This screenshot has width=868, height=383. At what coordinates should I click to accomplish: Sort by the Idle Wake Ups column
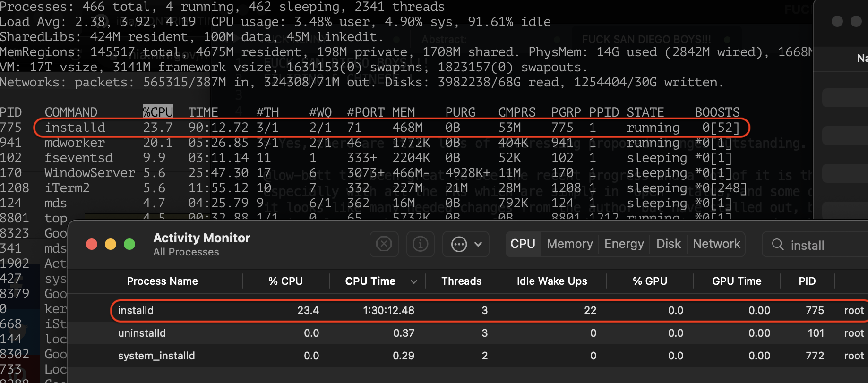pos(551,281)
